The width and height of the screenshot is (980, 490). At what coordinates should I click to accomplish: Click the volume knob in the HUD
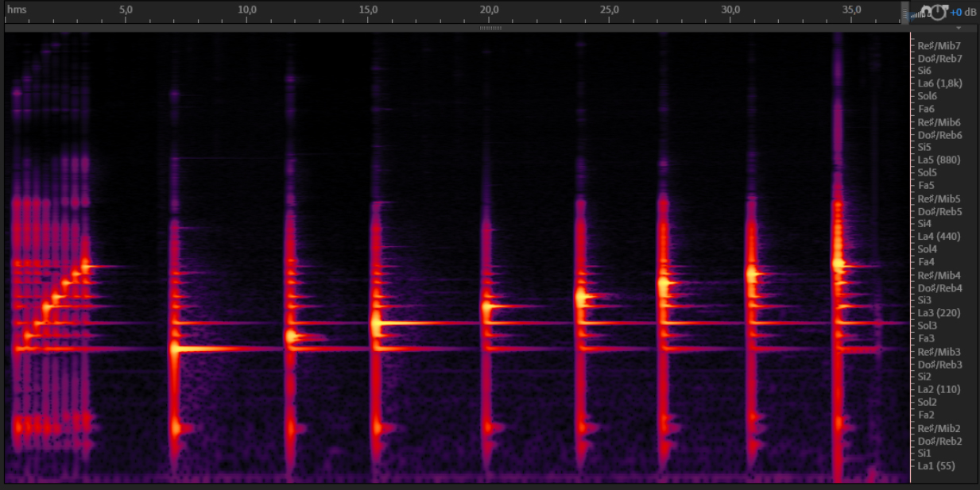tap(939, 12)
